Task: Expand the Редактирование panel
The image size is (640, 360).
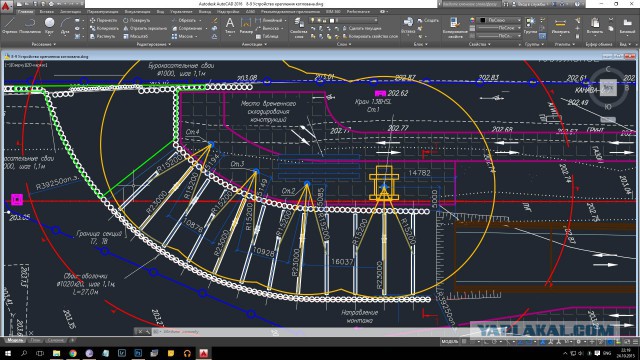Action: (153, 44)
